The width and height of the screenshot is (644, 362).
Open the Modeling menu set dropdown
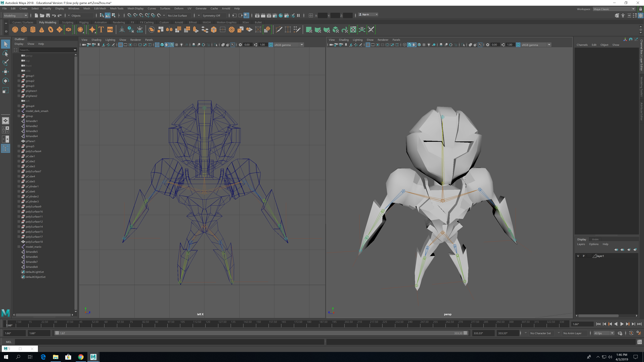[x=15, y=15]
